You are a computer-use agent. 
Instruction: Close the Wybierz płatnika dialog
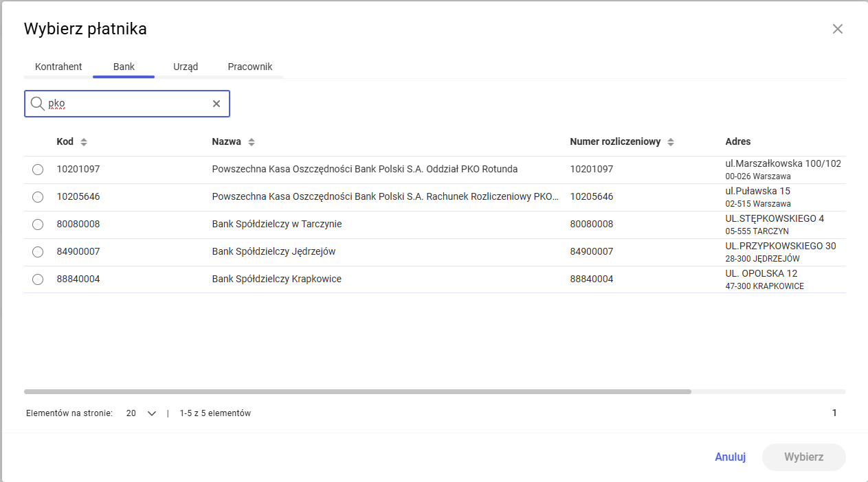point(837,29)
